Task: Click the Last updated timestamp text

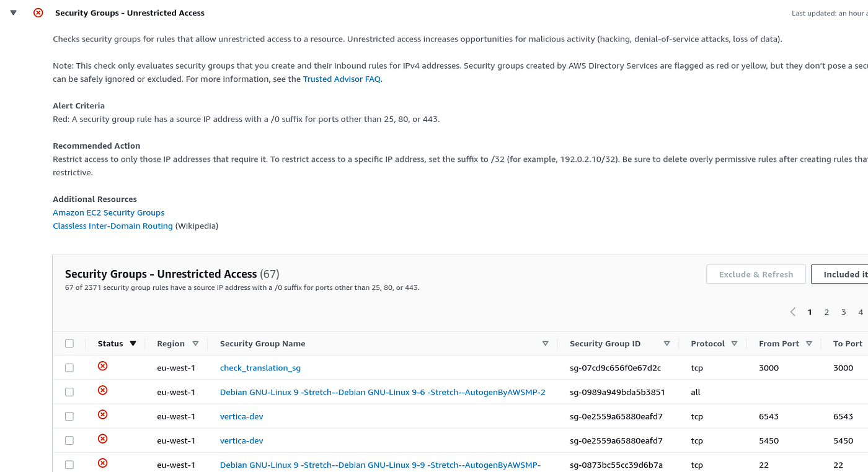Action: click(x=830, y=13)
